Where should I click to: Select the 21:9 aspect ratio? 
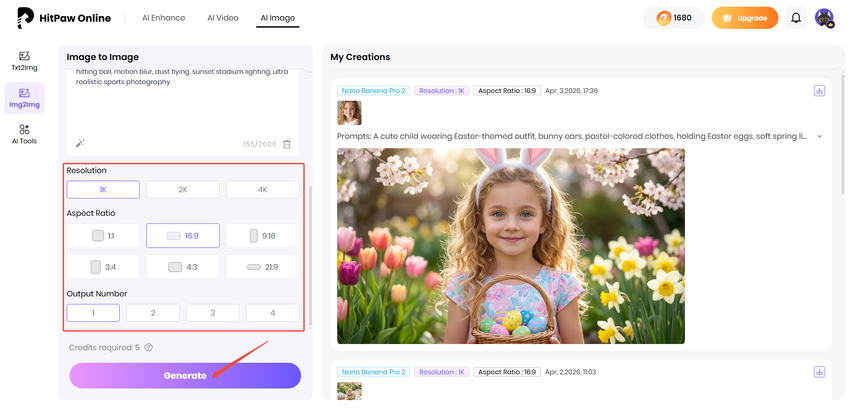262,267
